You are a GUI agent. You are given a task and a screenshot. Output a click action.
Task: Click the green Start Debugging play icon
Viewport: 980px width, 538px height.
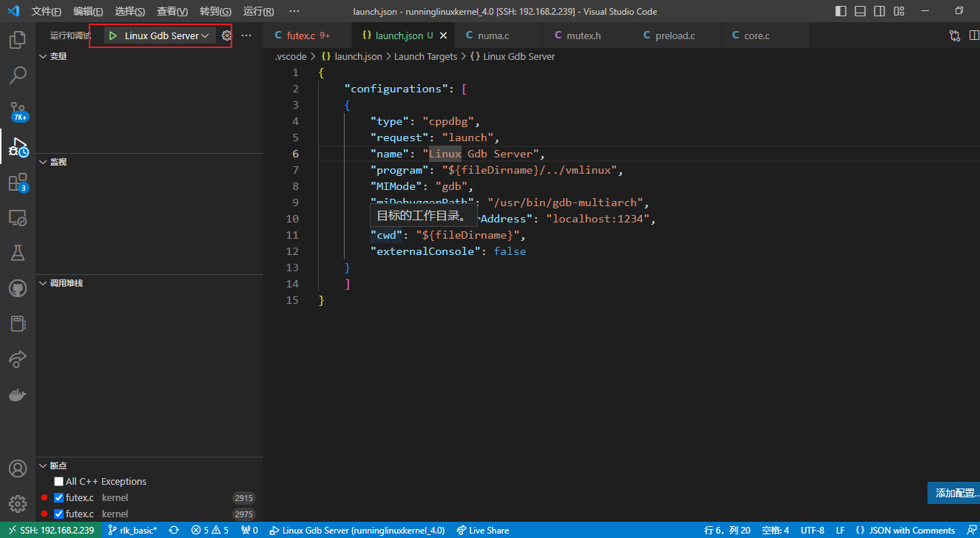112,35
